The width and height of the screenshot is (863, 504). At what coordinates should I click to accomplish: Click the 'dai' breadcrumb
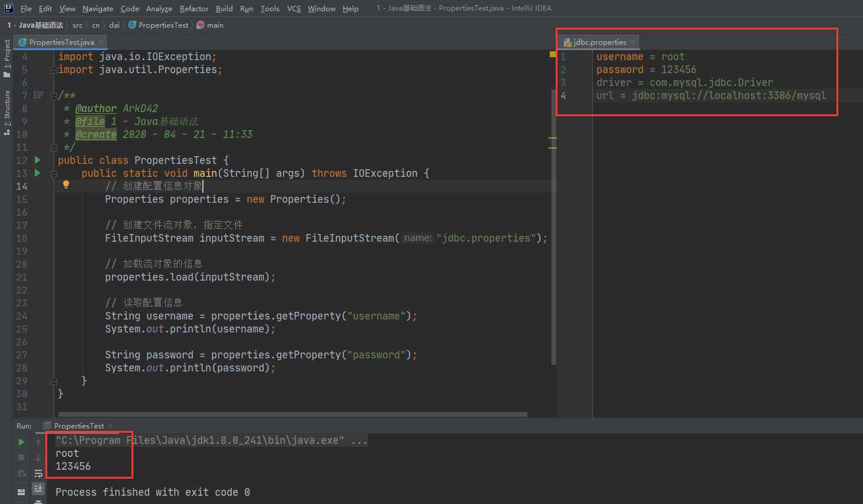click(x=114, y=25)
